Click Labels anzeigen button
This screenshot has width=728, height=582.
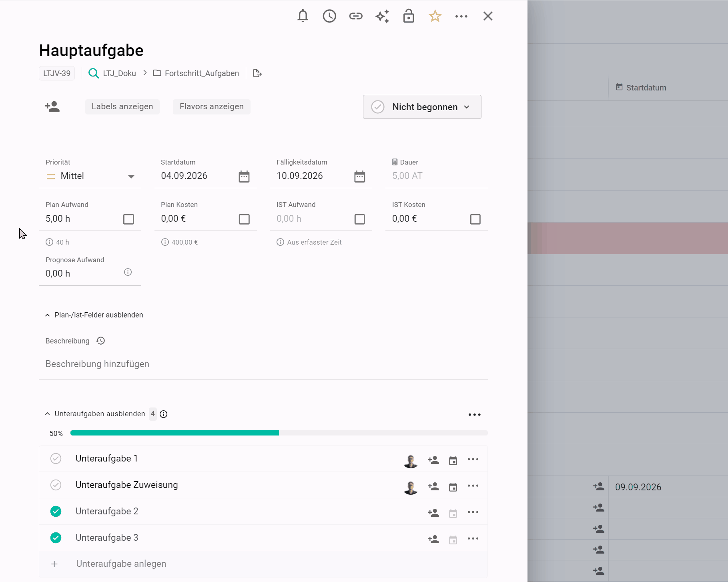coord(122,106)
